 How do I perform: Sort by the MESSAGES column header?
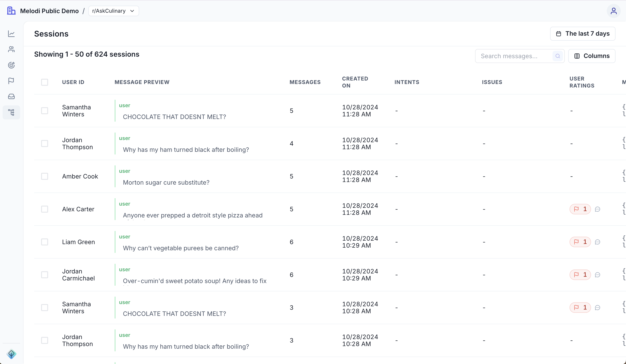point(305,82)
